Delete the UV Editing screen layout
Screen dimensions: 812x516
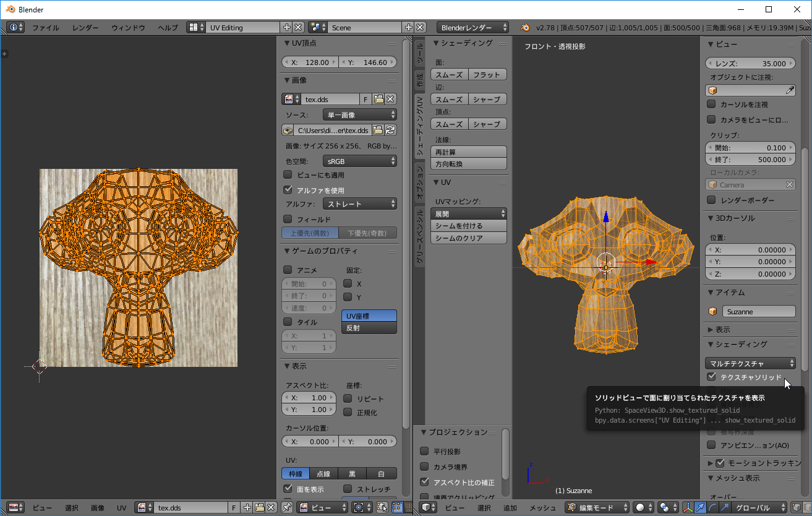pos(298,27)
